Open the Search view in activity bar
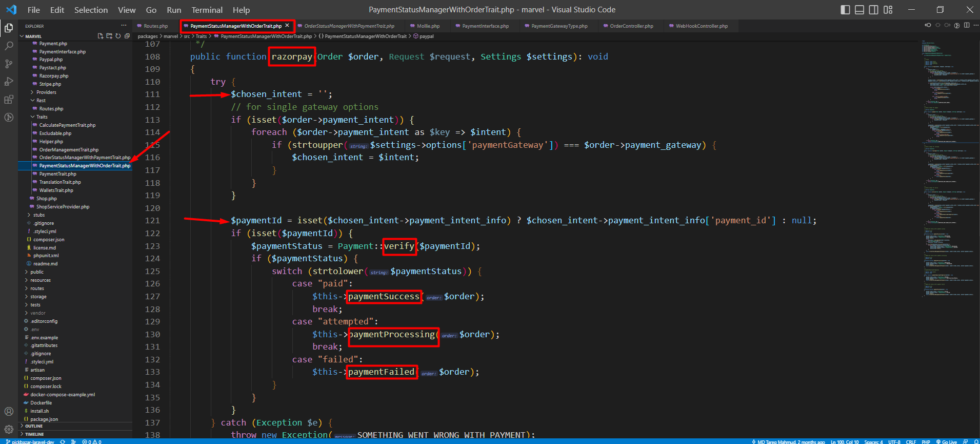 pos(9,46)
